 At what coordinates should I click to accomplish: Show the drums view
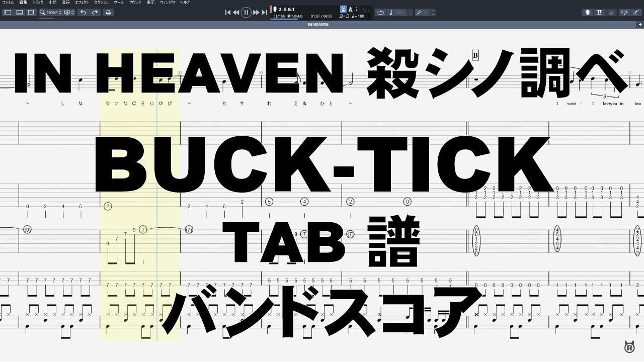tap(611, 12)
